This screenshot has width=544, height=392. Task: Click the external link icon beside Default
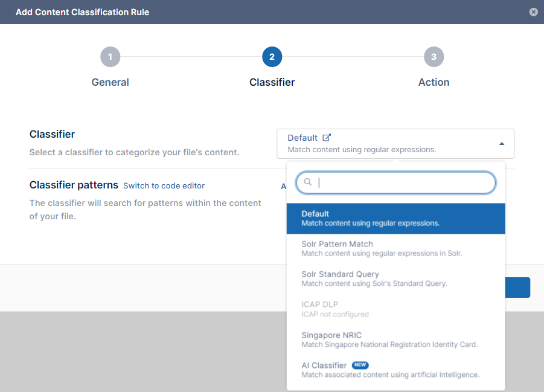327,138
